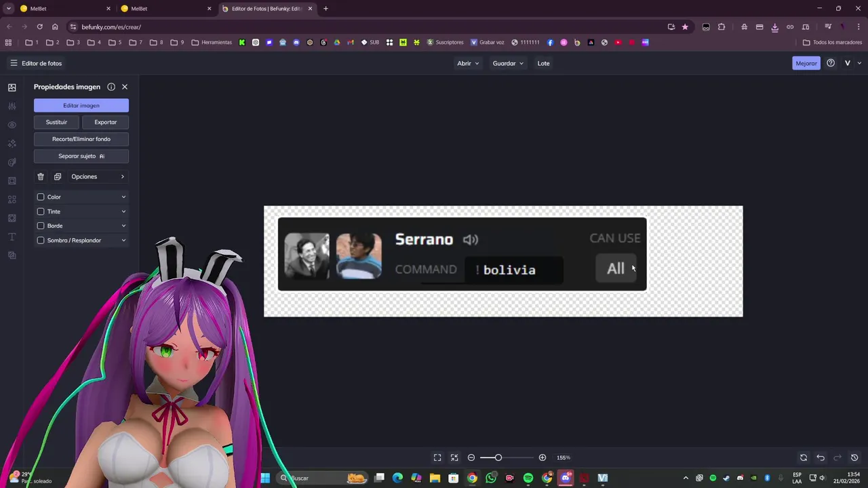Click Recorte/Eliminar fondo button
Screen dimensions: 868x488
tap(81, 139)
